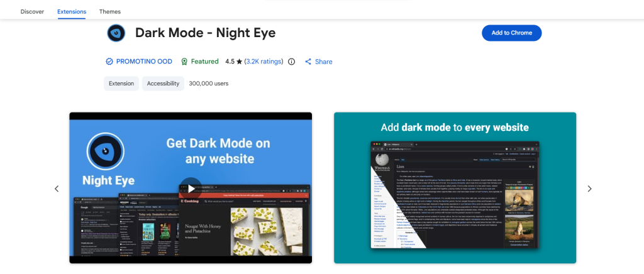Click the 4.5 rating star
The image size is (644, 274).
[x=240, y=62]
